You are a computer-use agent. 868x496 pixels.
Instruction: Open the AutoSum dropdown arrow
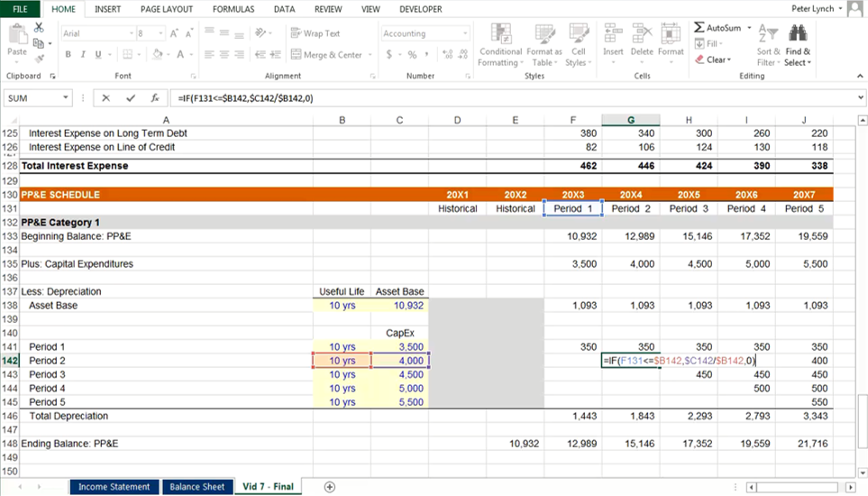tap(749, 27)
